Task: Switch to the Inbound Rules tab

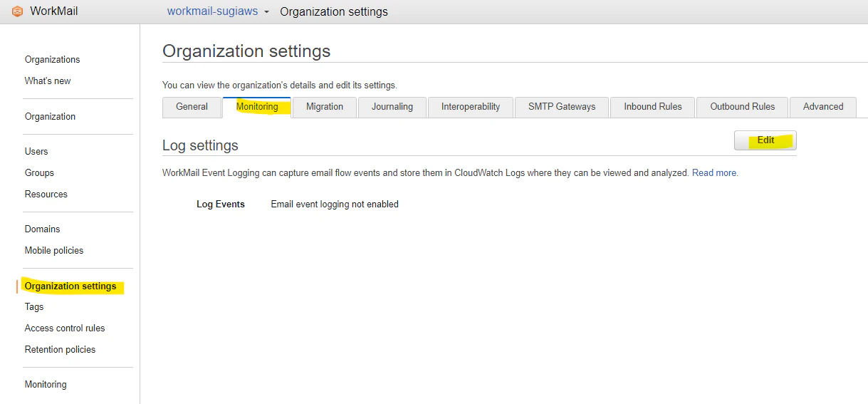Action: click(x=653, y=107)
